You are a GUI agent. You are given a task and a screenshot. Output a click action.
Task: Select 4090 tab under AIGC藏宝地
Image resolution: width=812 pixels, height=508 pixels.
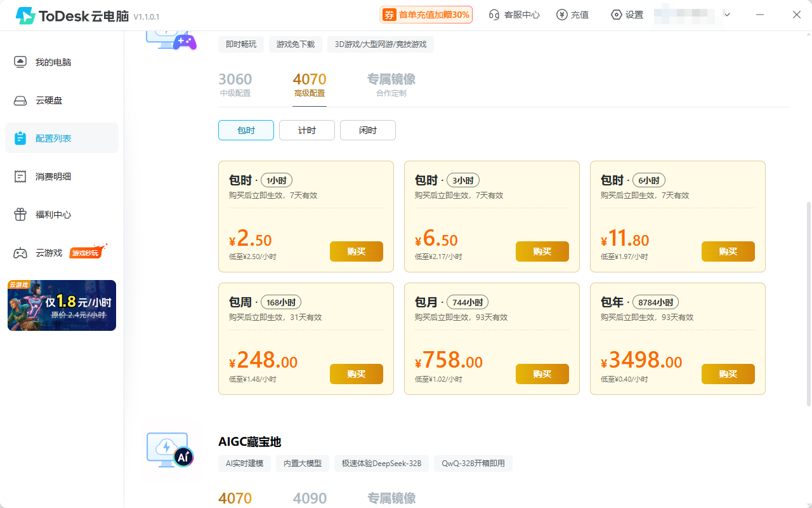click(310, 498)
